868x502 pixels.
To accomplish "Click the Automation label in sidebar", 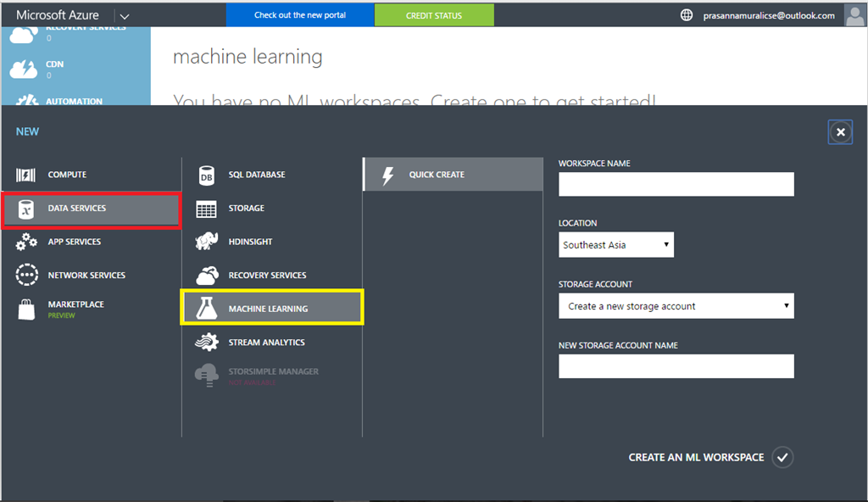I will (75, 102).
